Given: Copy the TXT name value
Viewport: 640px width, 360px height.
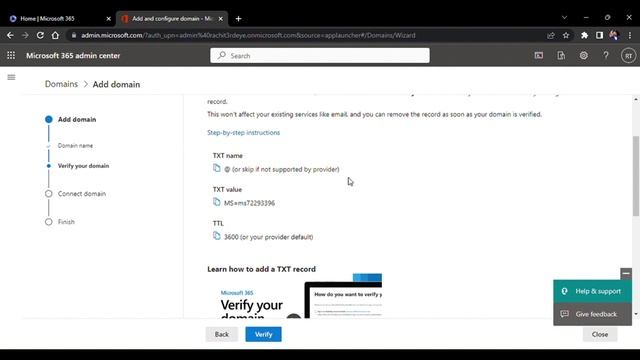Looking at the screenshot, I should pyautogui.click(x=217, y=168).
